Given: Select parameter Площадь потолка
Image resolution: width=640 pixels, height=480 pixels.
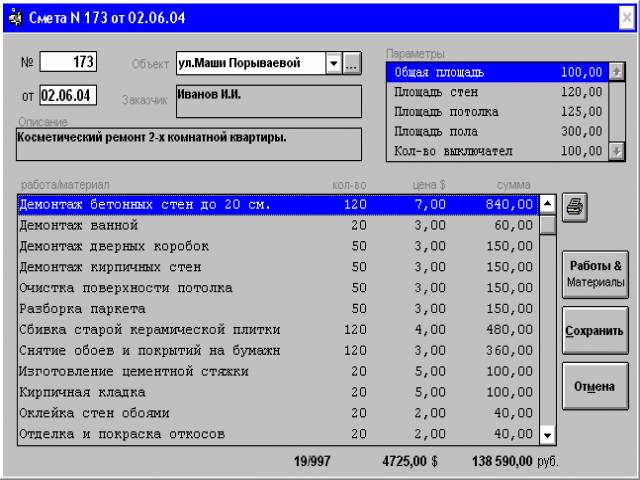Looking at the screenshot, I should (498, 111).
